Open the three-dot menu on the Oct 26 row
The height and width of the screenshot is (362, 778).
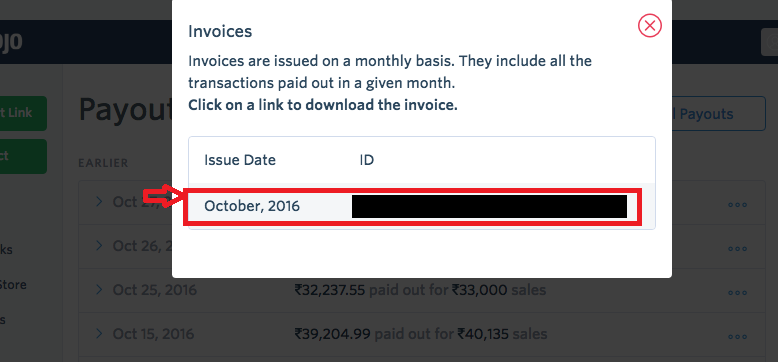tap(737, 249)
